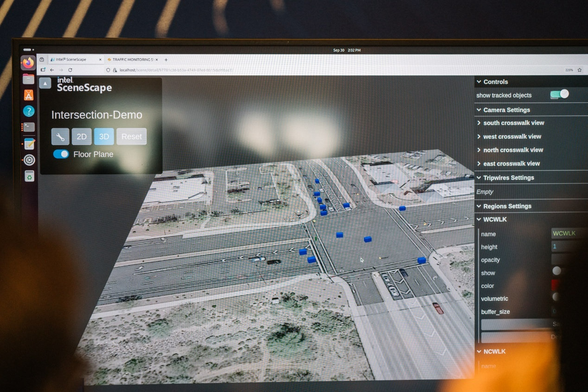
Task: Click the Reset view button
Action: coord(132,137)
